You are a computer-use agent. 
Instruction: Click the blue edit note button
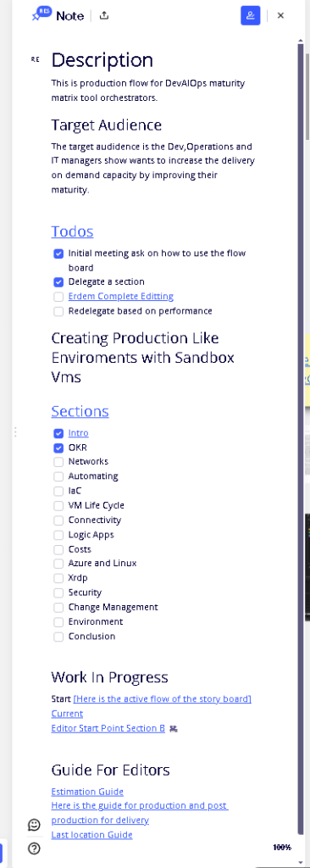[250, 15]
